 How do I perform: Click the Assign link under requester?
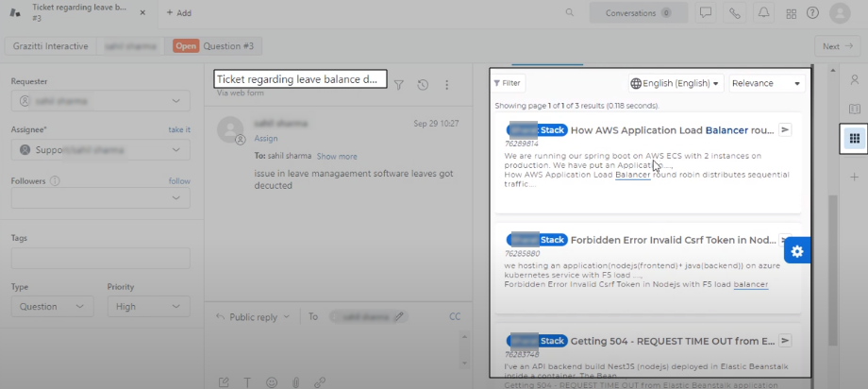tap(266, 138)
